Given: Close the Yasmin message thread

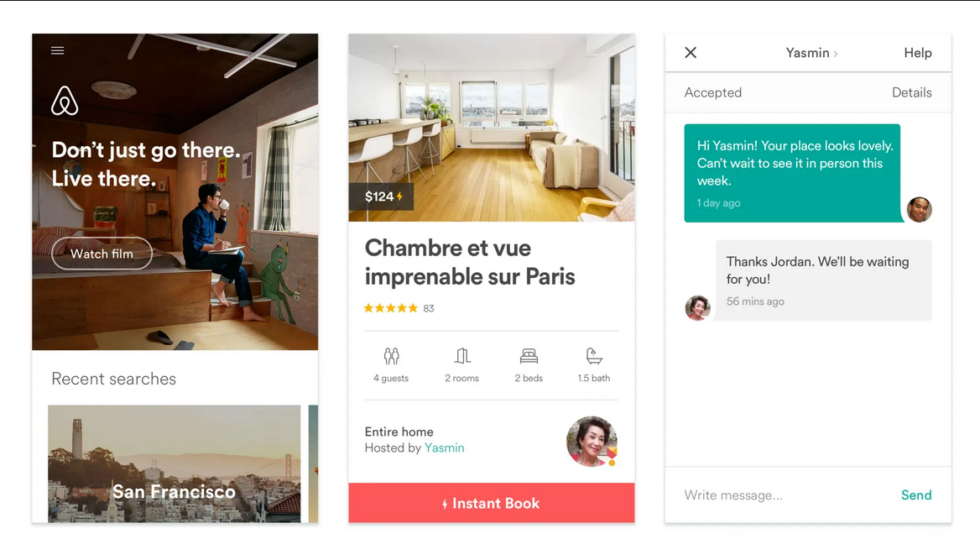Looking at the screenshot, I should click(x=691, y=53).
